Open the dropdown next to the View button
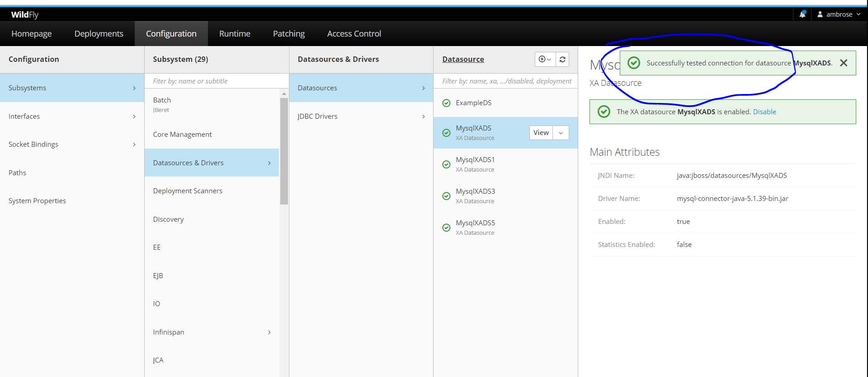 pyautogui.click(x=561, y=133)
